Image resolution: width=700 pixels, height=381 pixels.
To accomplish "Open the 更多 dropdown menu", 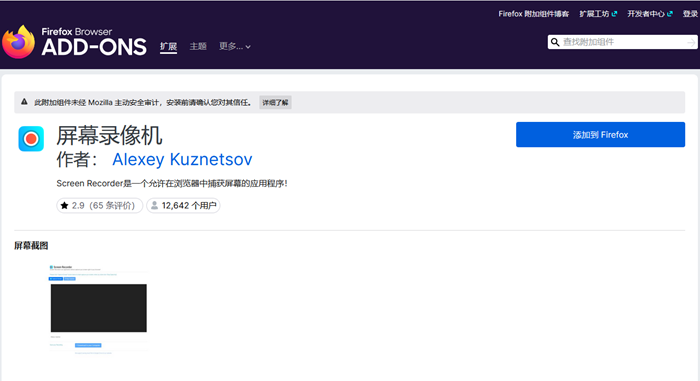I will [x=235, y=46].
